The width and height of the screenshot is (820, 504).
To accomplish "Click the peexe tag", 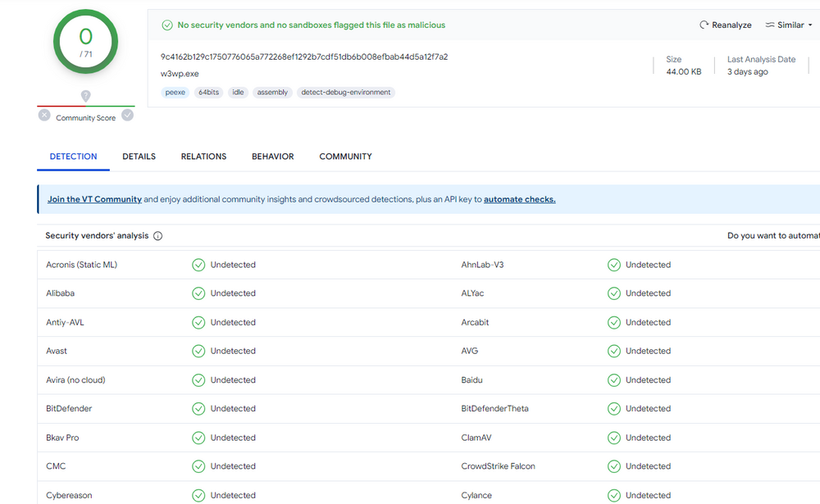I will pos(175,93).
